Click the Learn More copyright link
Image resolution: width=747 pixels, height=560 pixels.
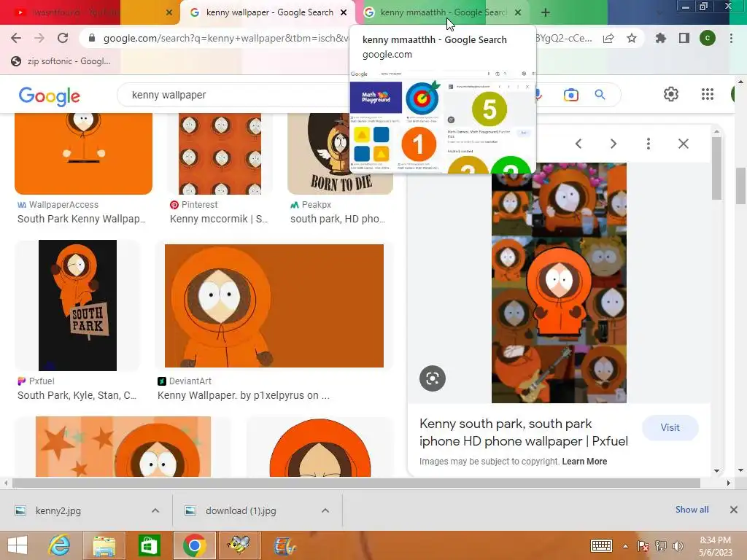(584, 462)
